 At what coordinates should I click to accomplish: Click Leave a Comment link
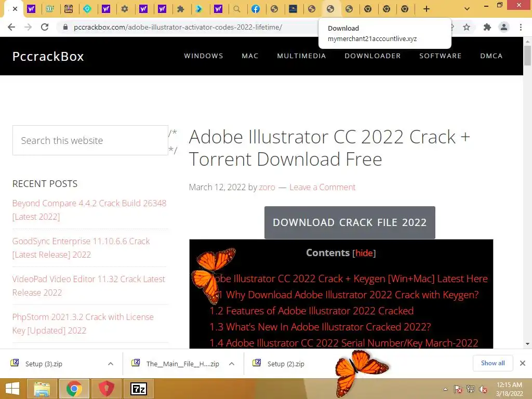point(322,187)
